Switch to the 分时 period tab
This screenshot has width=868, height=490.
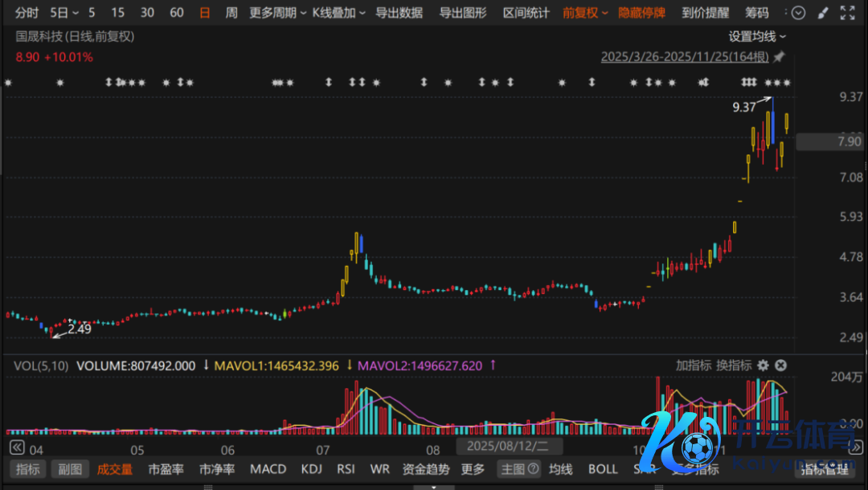[27, 13]
